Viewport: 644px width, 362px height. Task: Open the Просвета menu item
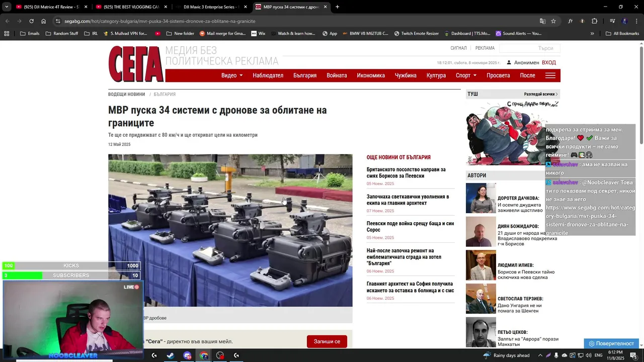498,75
